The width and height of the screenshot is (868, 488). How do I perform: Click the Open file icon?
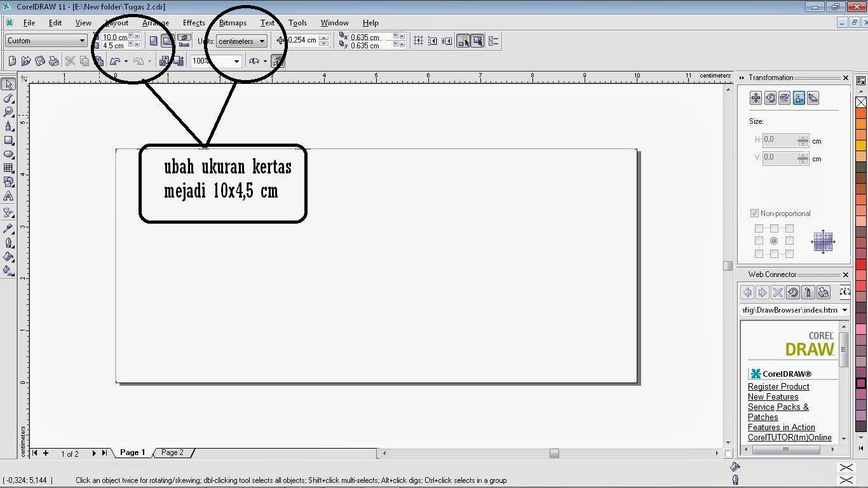pos(26,61)
